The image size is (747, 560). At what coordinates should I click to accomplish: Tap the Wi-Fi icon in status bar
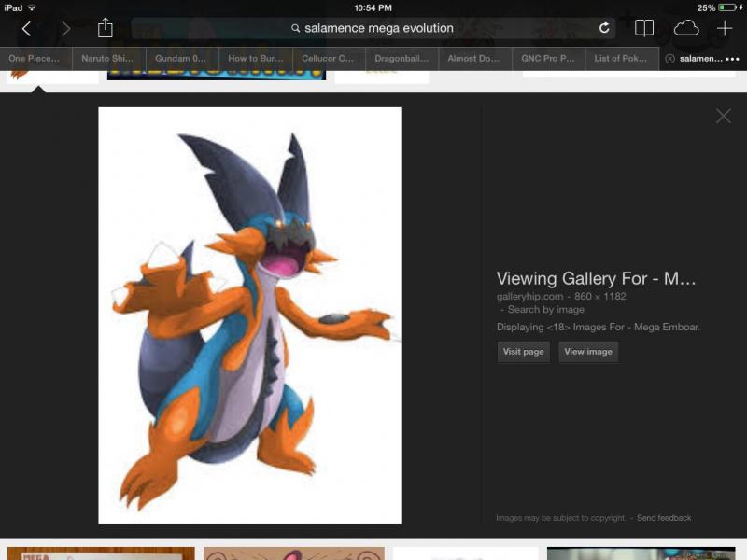pos(32,7)
